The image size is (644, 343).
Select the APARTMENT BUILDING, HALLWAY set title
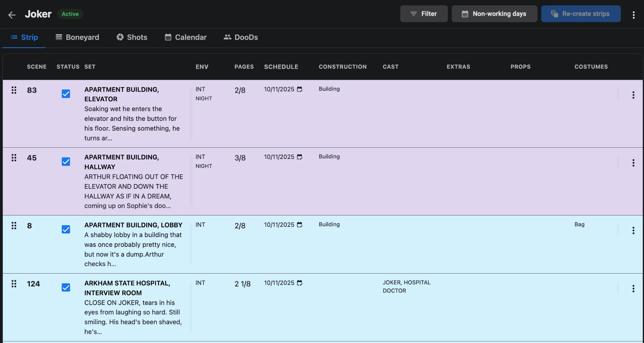122,162
